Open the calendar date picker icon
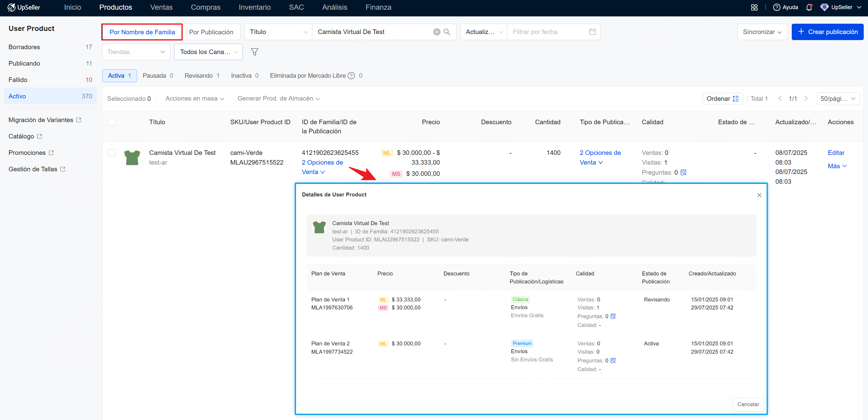868x420 pixels. pyautogui.click(x=592, y=32)
